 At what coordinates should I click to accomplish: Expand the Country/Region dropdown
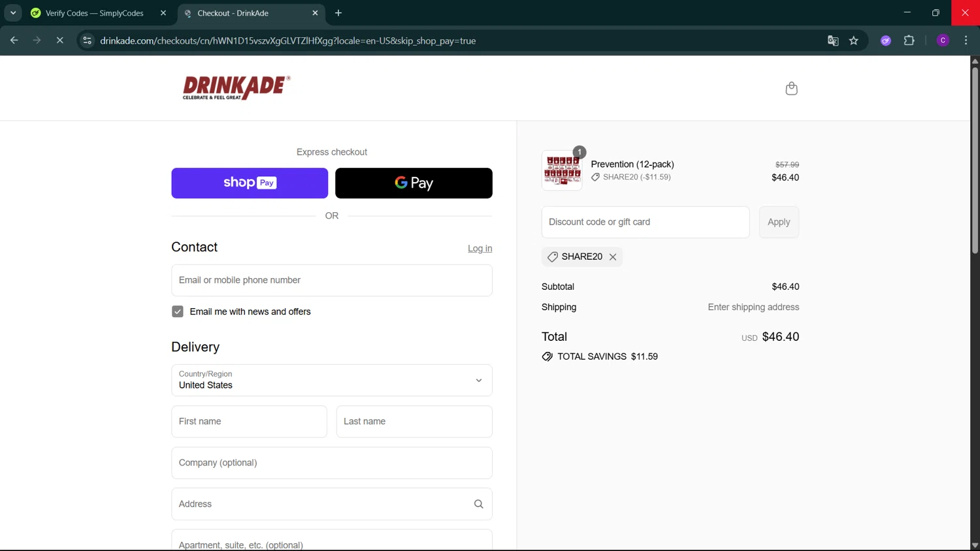(x=332, y=380)
